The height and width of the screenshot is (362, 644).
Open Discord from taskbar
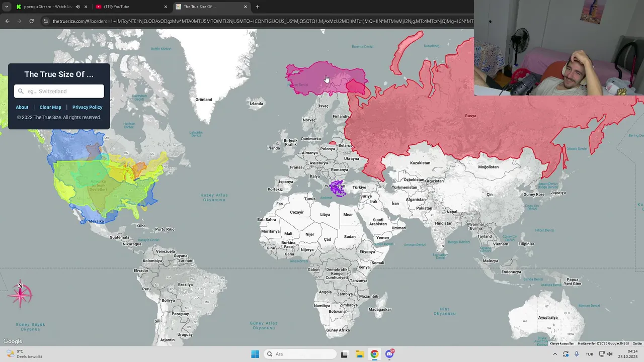(x=389, y=354)
